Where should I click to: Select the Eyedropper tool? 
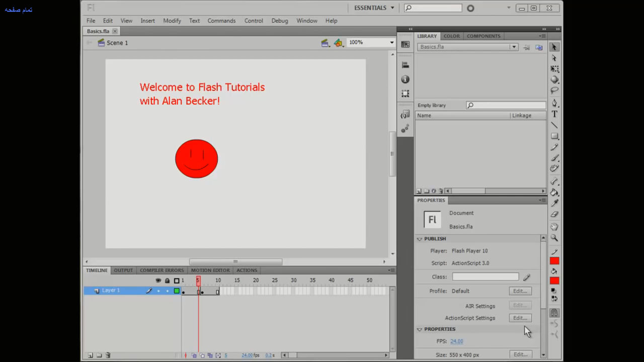coord(554,204)
